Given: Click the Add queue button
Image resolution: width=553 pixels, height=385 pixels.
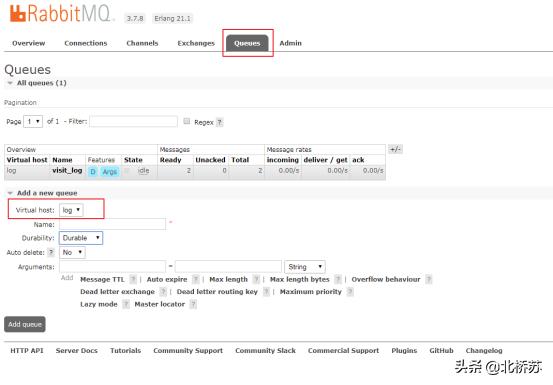Looking at the screenshot, I should [25, 324].
